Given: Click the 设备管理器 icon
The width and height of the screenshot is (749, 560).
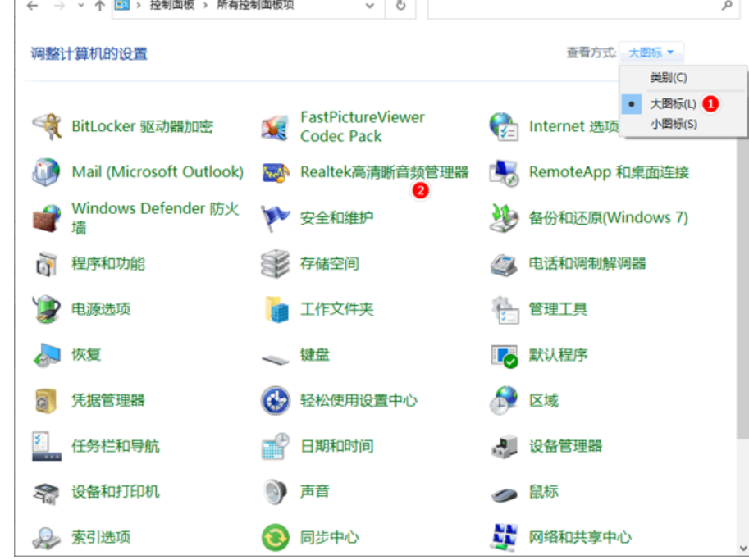Looking at the screenshot, I should click(x=505, y=446).
